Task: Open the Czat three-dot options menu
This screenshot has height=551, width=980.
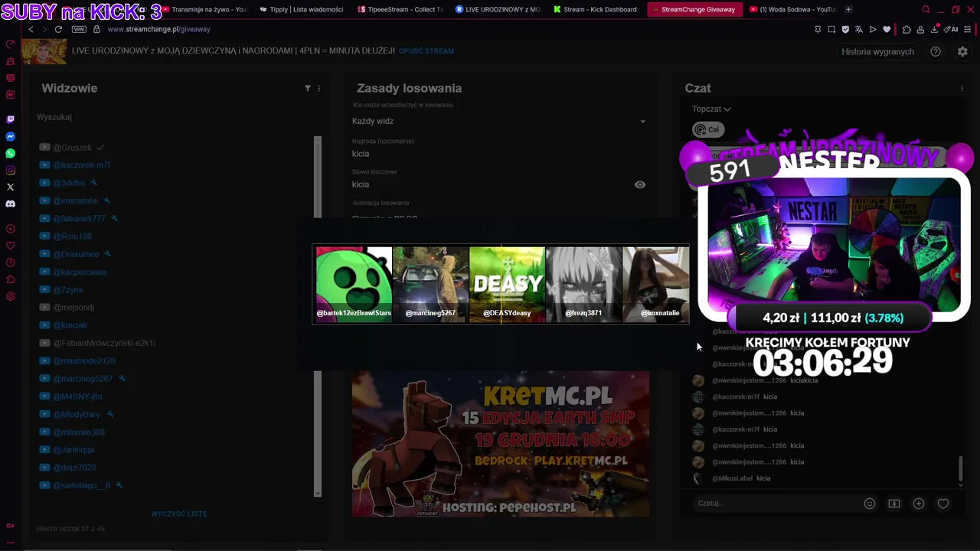Action: click(x=962, y=88)
